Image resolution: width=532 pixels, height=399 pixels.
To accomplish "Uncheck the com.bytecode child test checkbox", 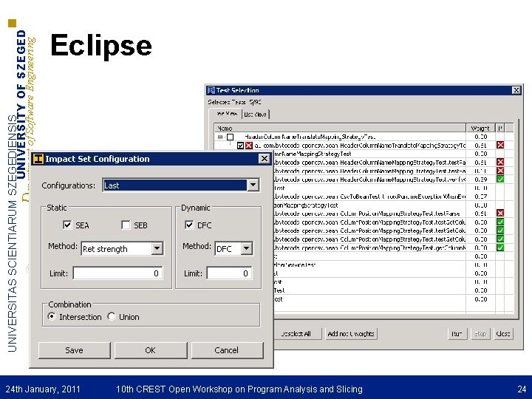I will pos(241,146).
